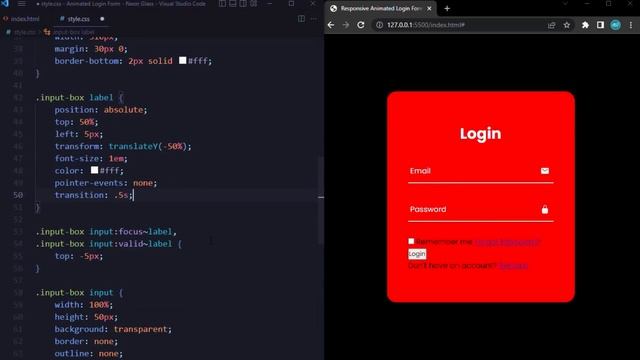Click the editor vertical scrollbar

click(321, 200)
